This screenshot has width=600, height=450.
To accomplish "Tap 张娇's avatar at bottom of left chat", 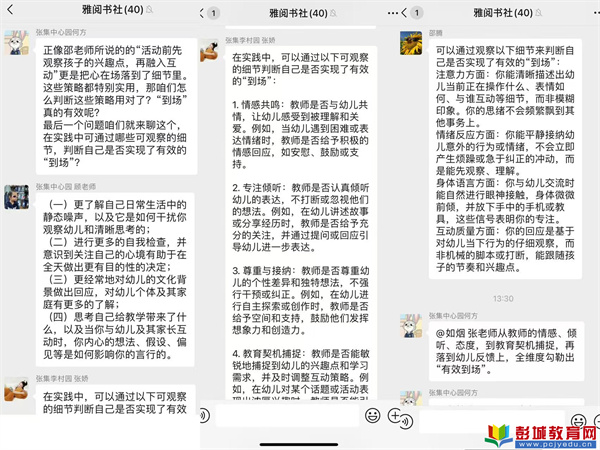I will point(18,393).
